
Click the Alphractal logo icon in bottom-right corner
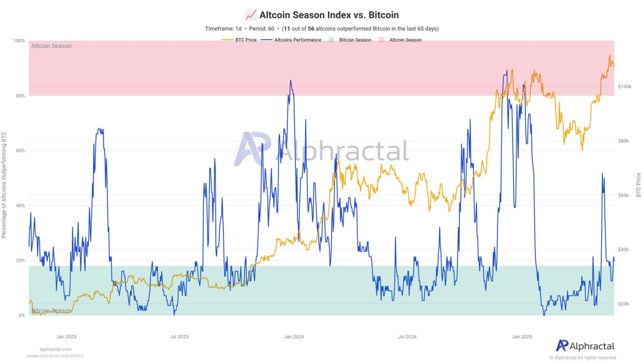coord(561,345)
